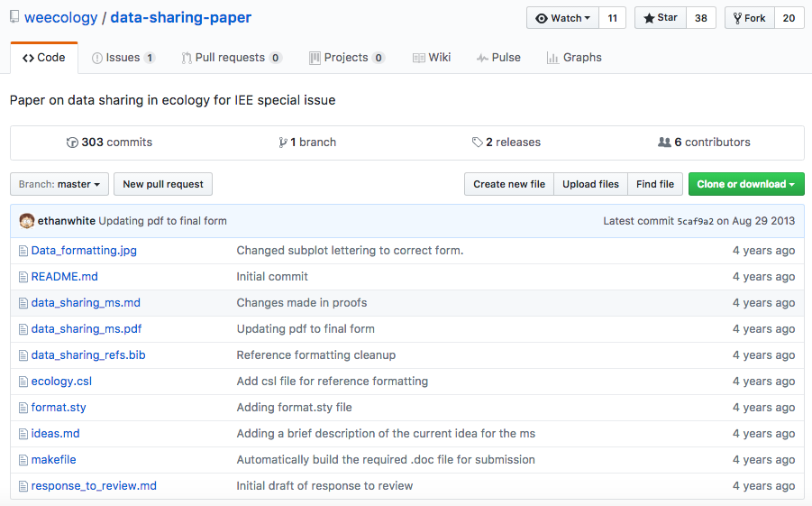Viewport: 812px width, 506px height.
Task: Click file icon beside makefile
Action: [x=23, y=460]
